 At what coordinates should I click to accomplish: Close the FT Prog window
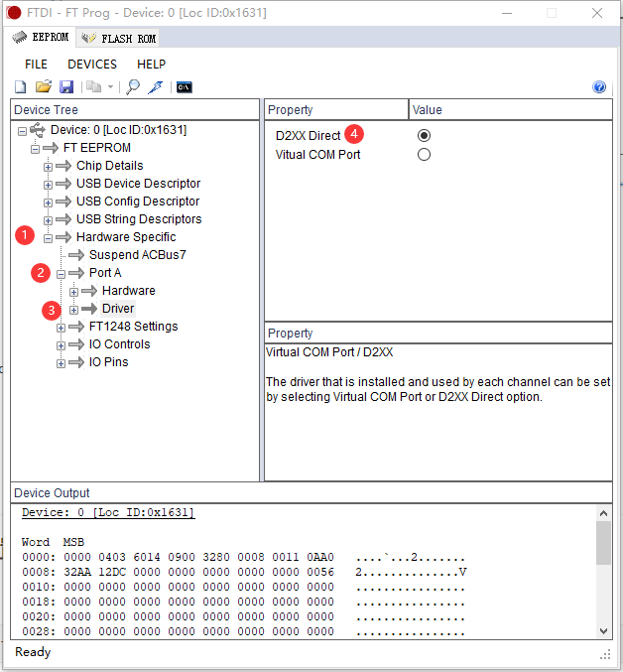(597, 13)
